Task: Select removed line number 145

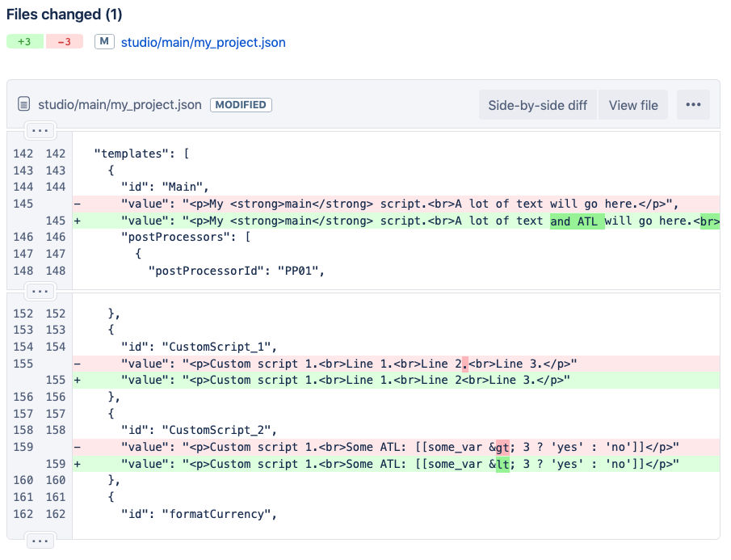Action: coord(23,204)
